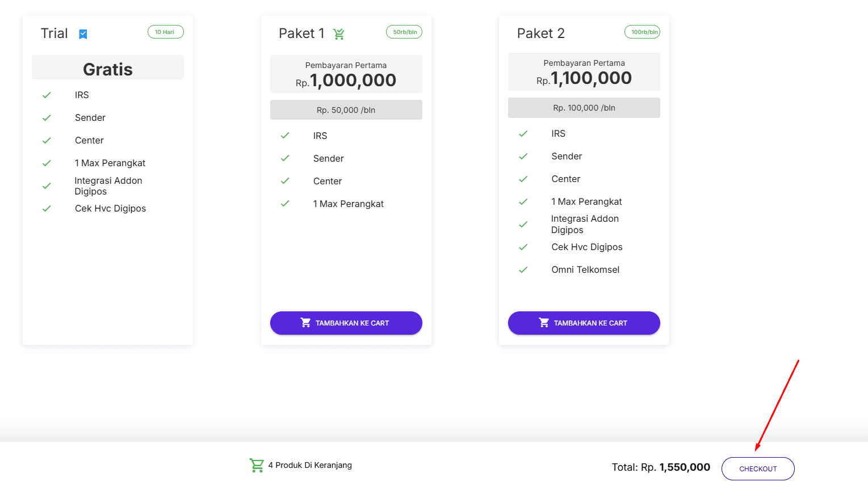The height and width of the screenshot is (490, 868).
Task: Click the Rp. 50,000 /bln price bar
Action: (346, 110)
